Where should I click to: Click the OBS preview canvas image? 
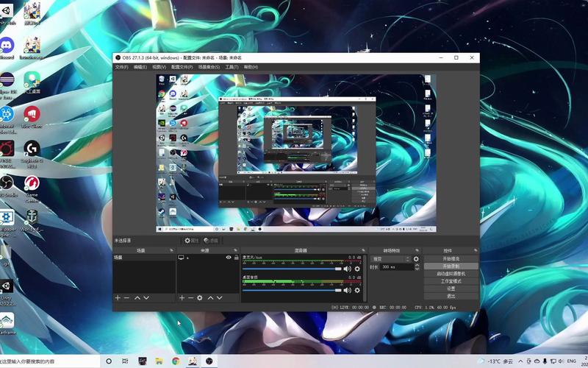[296, 153]
